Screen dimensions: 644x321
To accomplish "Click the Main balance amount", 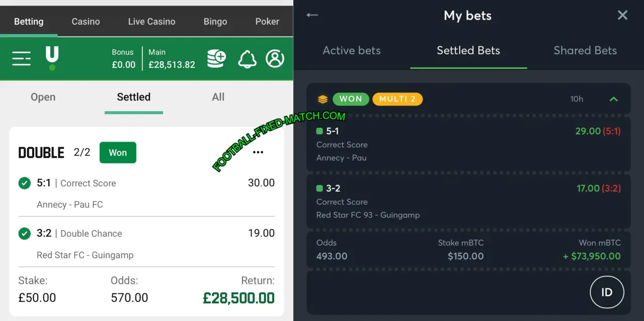I will coord(172,65).
